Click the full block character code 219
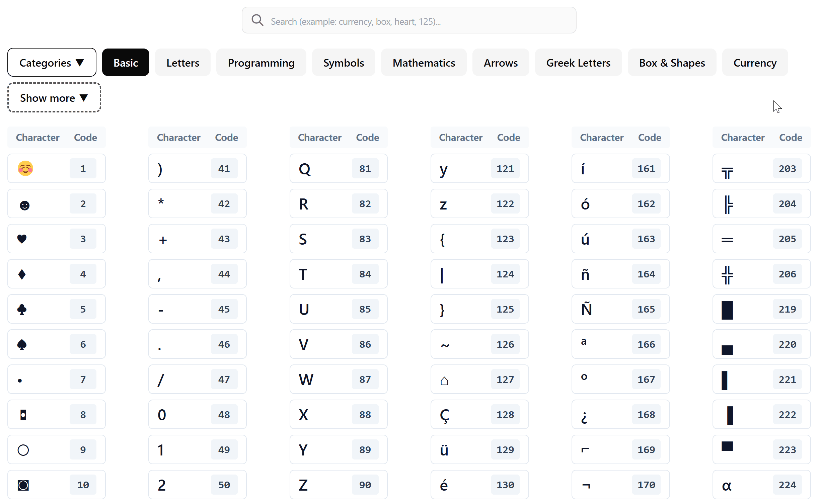Screen dimensions: 820x504 727,310
